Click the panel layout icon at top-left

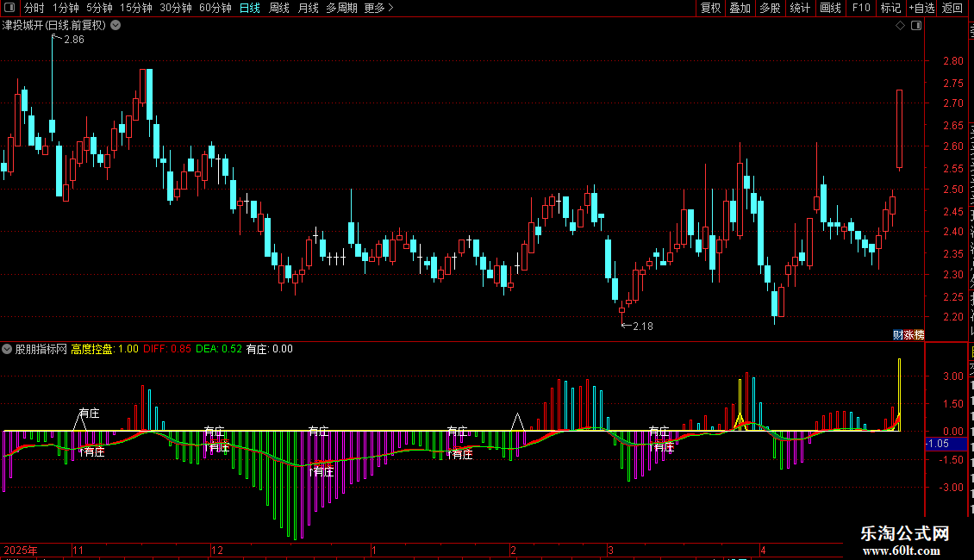point(9,8)
